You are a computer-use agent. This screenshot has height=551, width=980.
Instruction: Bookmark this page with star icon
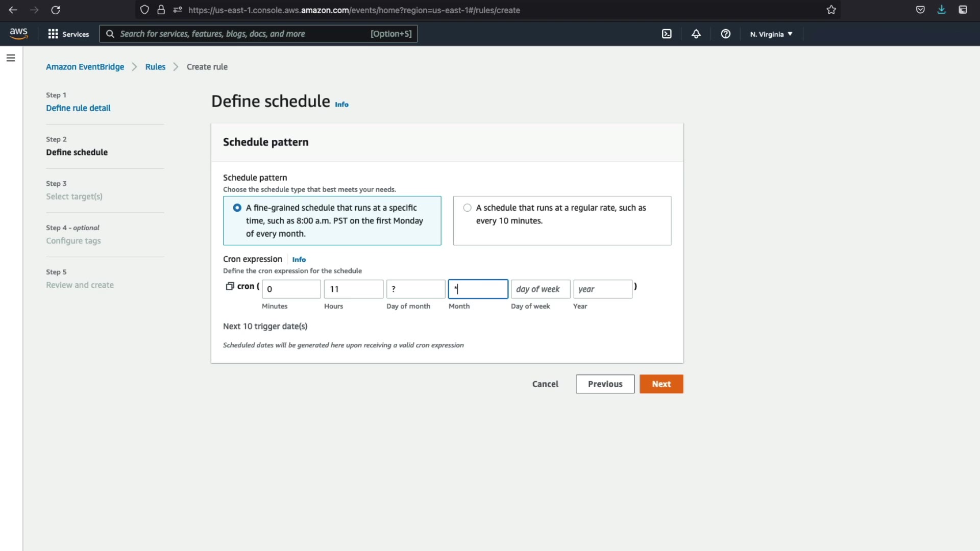(831, 10)
